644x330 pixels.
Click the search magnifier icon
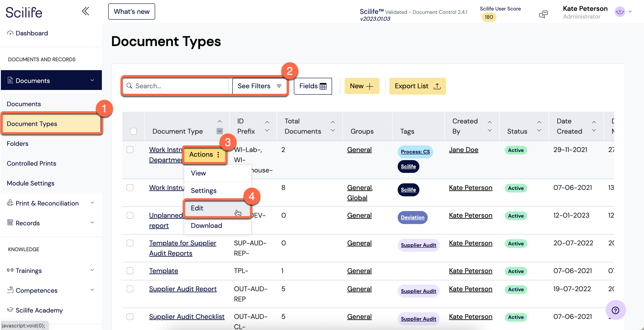pyautogui.click(x=129, y=86)
